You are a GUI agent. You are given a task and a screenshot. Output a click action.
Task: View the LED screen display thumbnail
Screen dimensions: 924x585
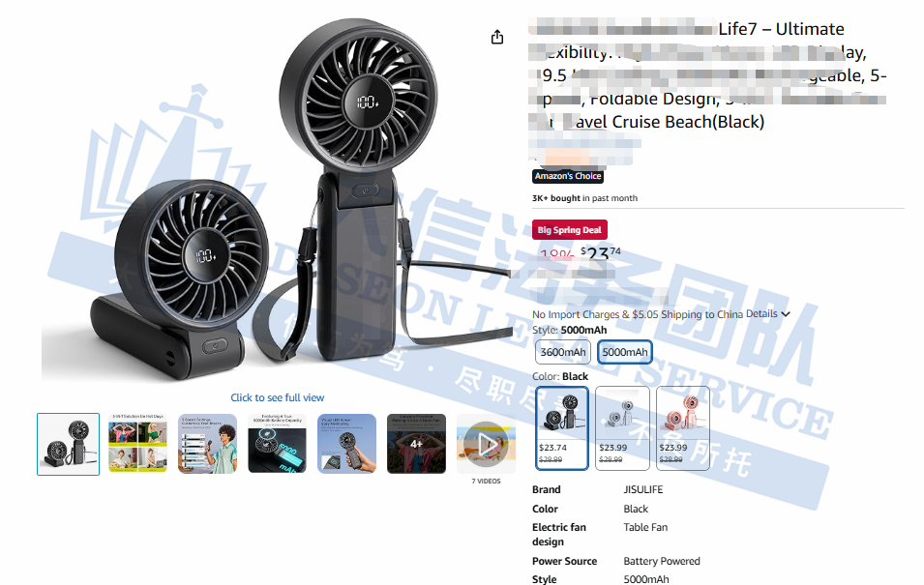pyautogui.click(x=346, y=444)
